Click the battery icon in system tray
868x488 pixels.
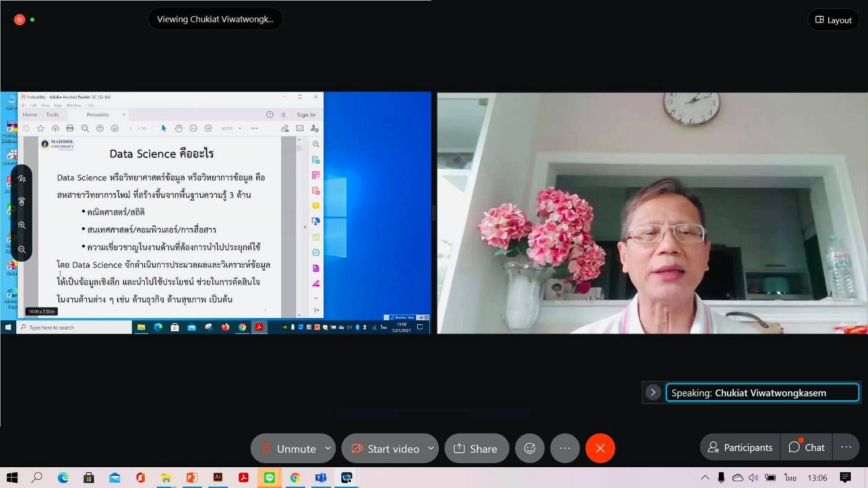click(x=770, y=478)
